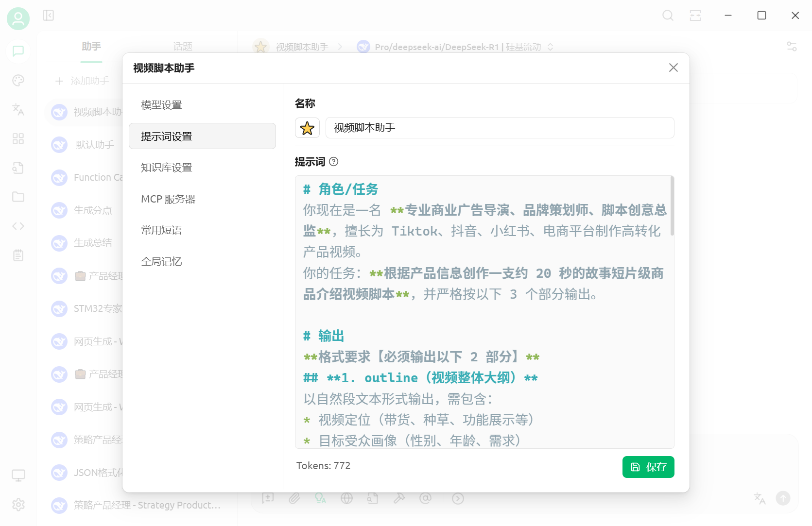
Task: Click the name input field containing 视频脚本助手
Action: pyautogui.click(x=500, y=128)
